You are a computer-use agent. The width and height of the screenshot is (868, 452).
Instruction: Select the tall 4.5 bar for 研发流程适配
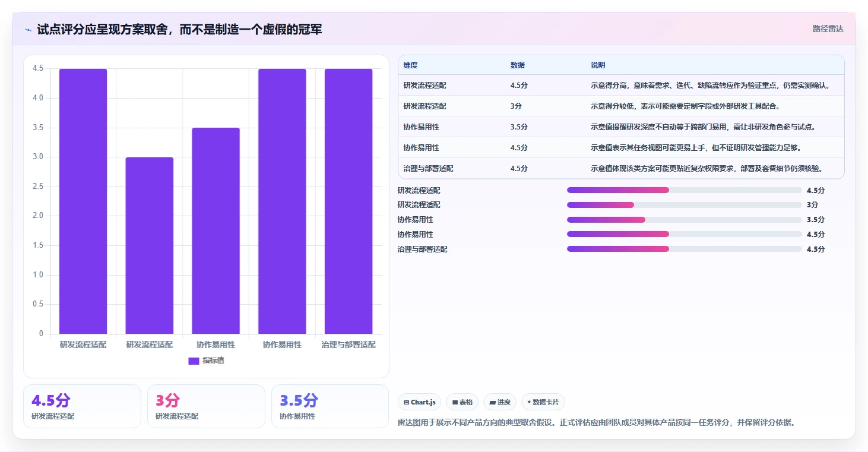[83, 201]
